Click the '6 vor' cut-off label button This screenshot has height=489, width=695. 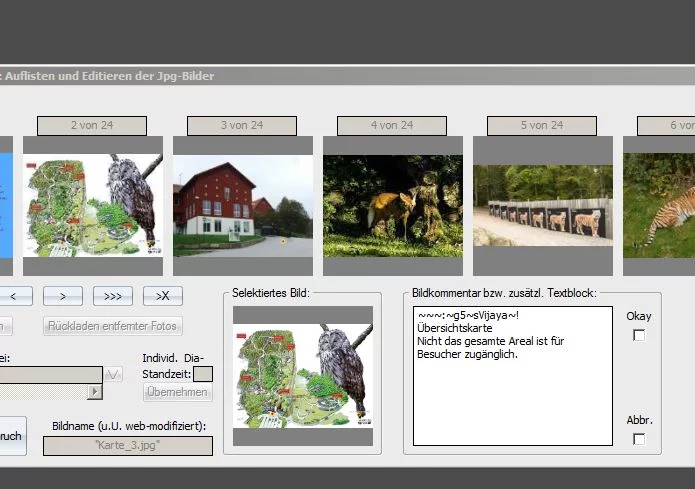(666, 126)
